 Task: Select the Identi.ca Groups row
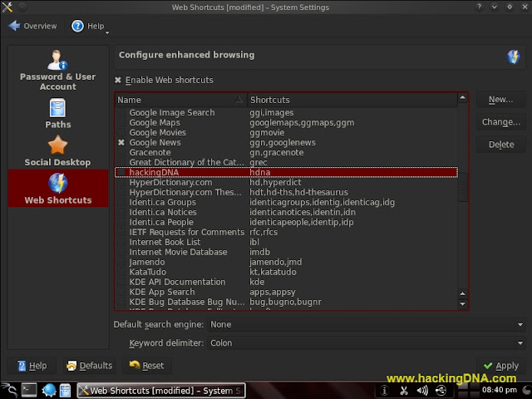286,202
